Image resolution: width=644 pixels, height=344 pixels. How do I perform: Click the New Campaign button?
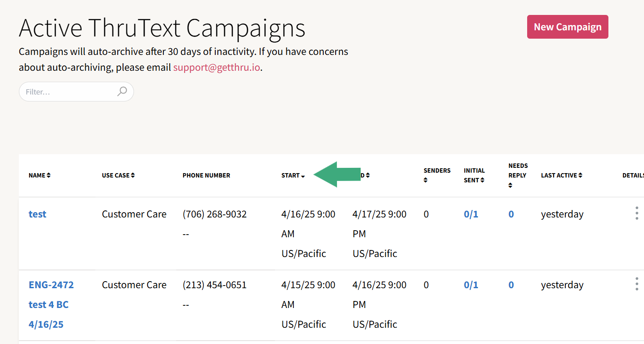568,27
